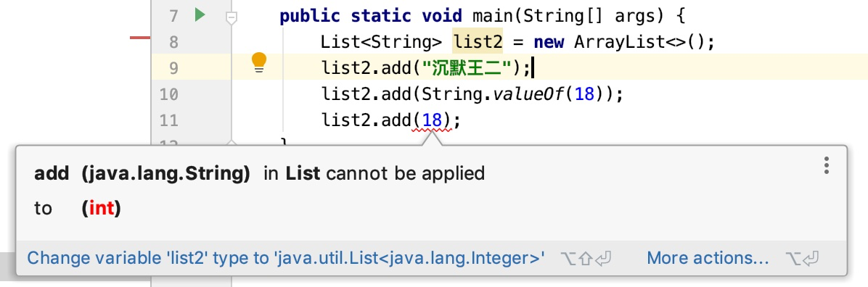Run main with the green gutter arrow
868x287 pixels.
pos(200,15)
